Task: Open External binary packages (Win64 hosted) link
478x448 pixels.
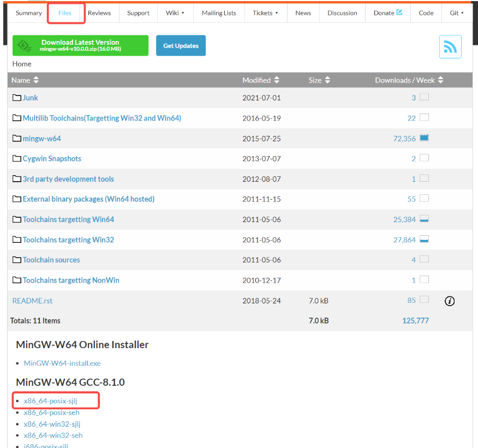Action: point(89,199)
